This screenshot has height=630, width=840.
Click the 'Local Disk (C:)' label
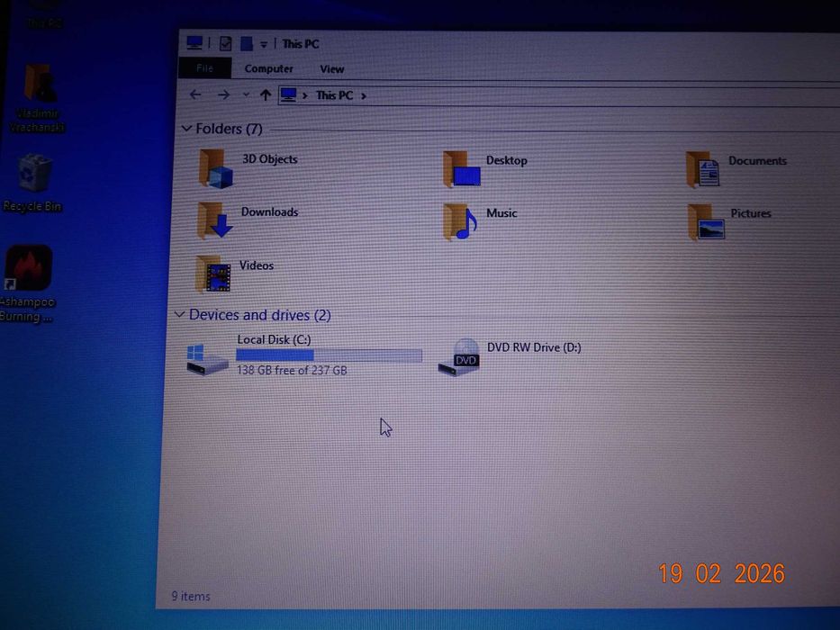[274, 339]
